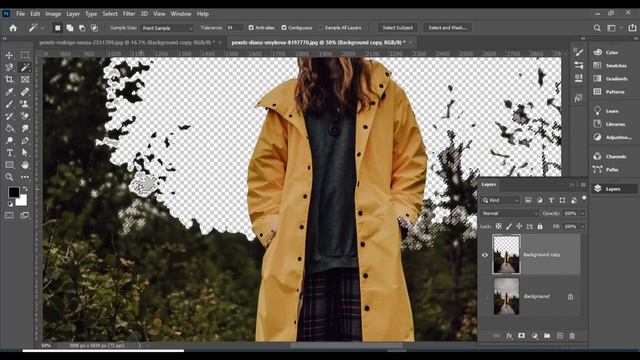Go to the Home screen icon
This screenshot has height=360, width=640.
[13, 28]
